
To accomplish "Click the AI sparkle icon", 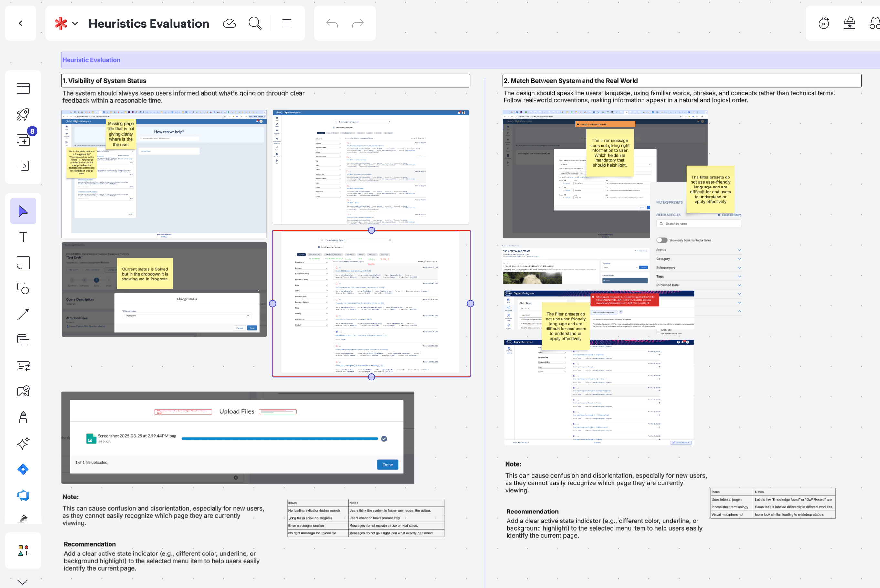I will click(23, 443).
